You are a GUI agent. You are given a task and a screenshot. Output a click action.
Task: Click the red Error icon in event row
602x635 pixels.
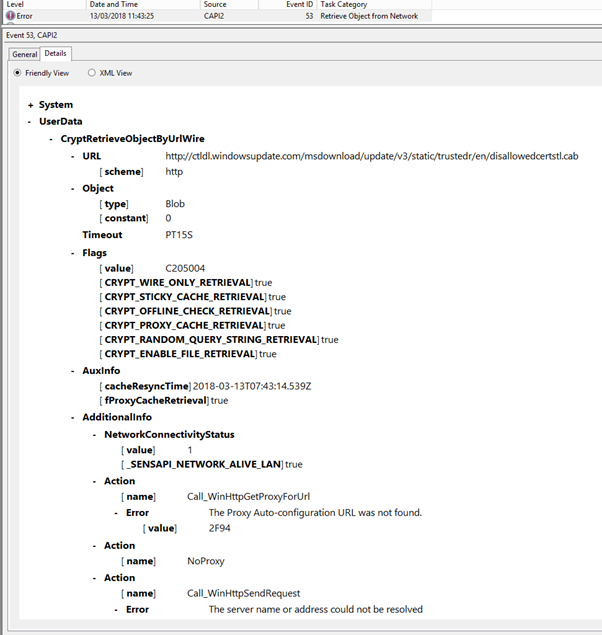tap(11, 17)
